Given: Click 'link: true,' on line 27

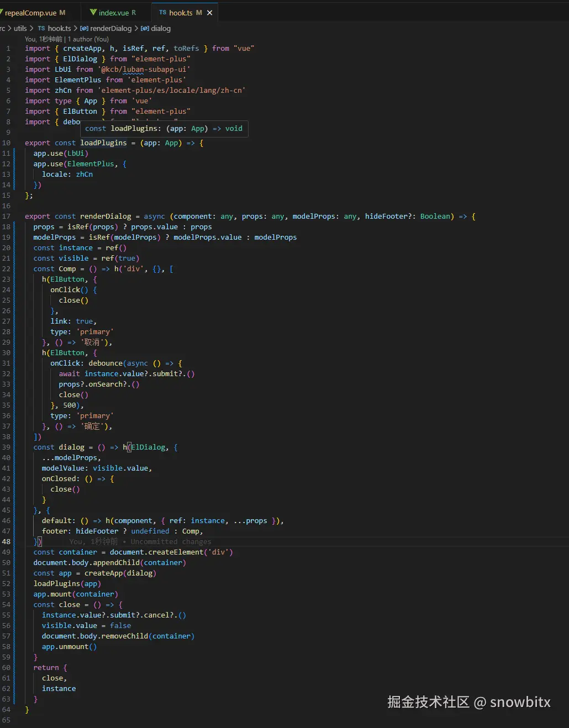Looking at the screenshot, I should click(73, 321).
